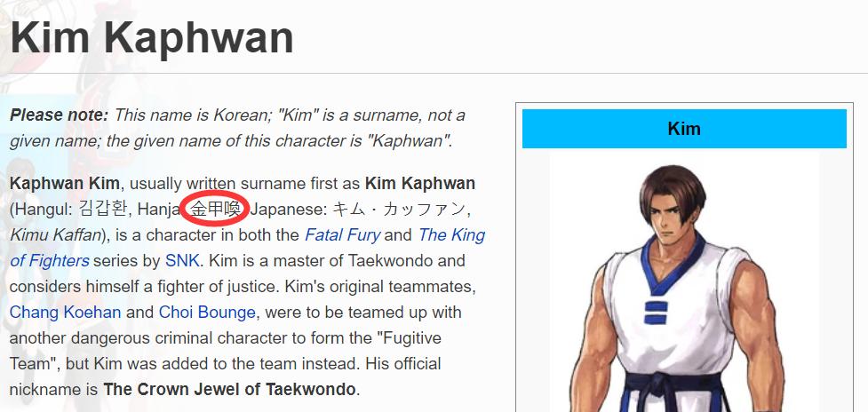Open the Fatal Fury link

coord(343,235)
